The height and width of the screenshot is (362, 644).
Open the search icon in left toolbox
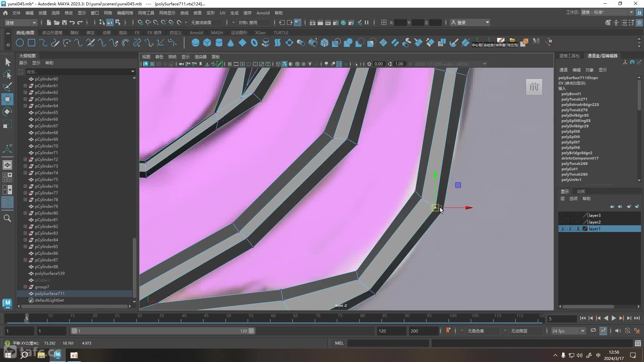click(7, 218)
